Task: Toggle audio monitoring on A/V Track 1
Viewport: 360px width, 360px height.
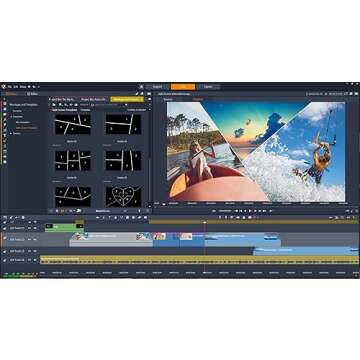Action: pos(35,228)
